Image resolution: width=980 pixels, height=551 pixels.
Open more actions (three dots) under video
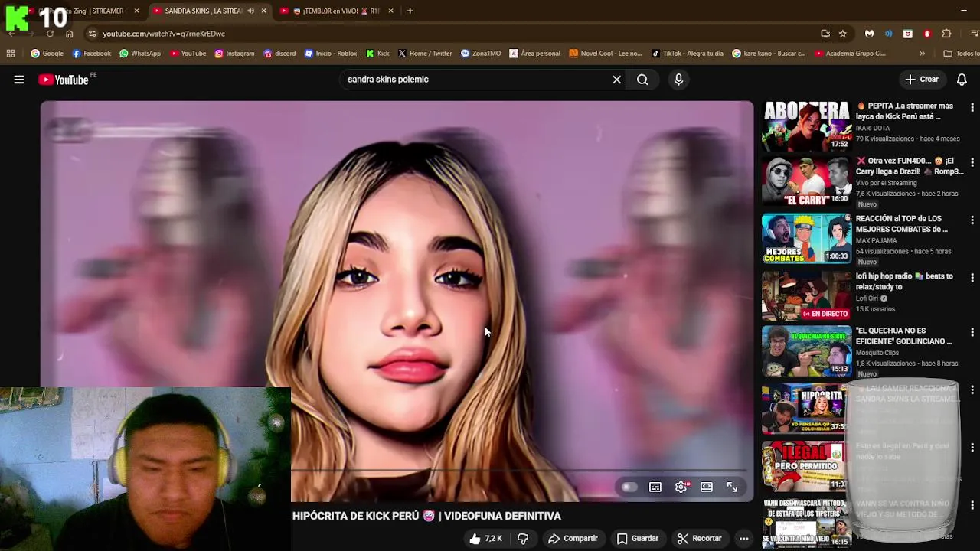click(x=743, y=539)
